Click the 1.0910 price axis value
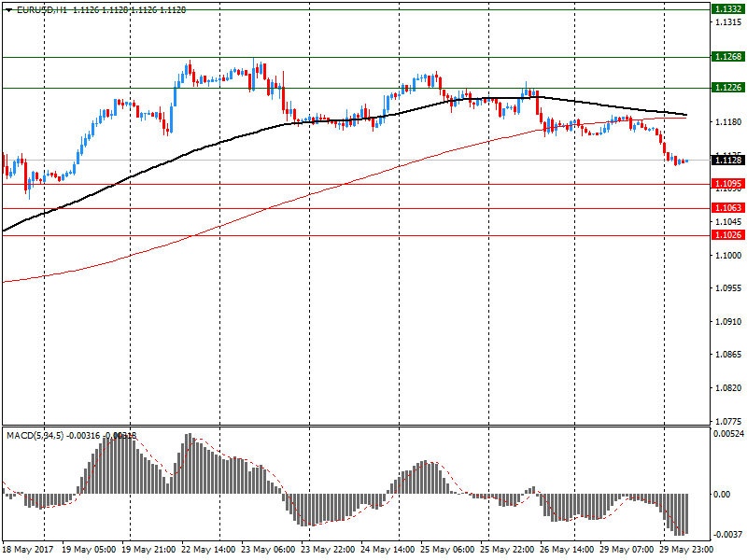This screenshot has height=560, width=747. pos(728,321)
